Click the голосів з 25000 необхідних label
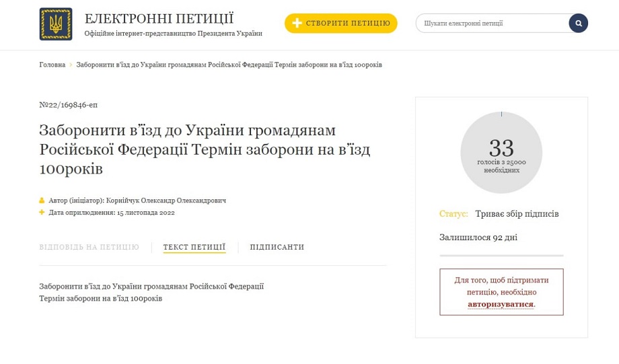Viewport: 619px width, 364px height. click(501, 166)
